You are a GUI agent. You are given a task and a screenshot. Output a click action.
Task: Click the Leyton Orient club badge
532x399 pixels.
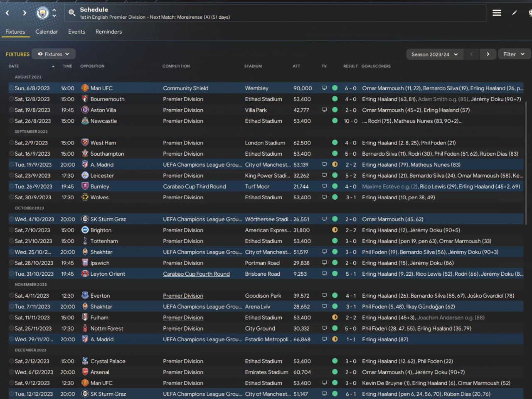click(85, 274)
